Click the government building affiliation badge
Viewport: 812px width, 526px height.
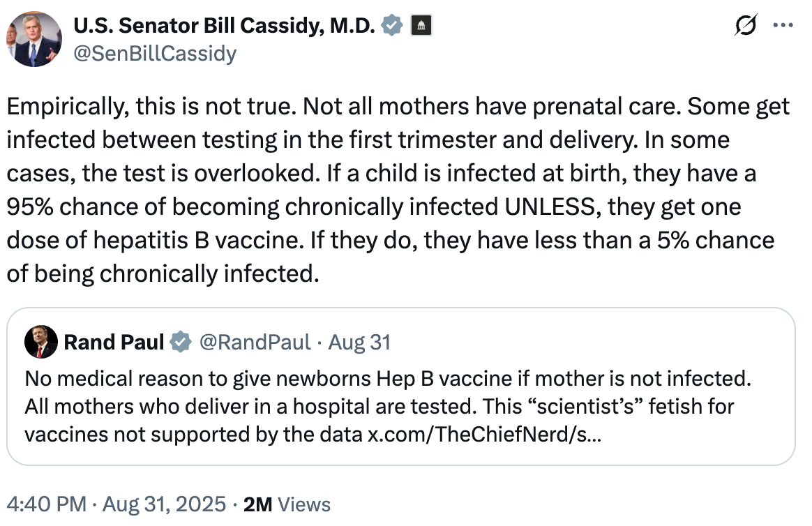click(421, 26)
